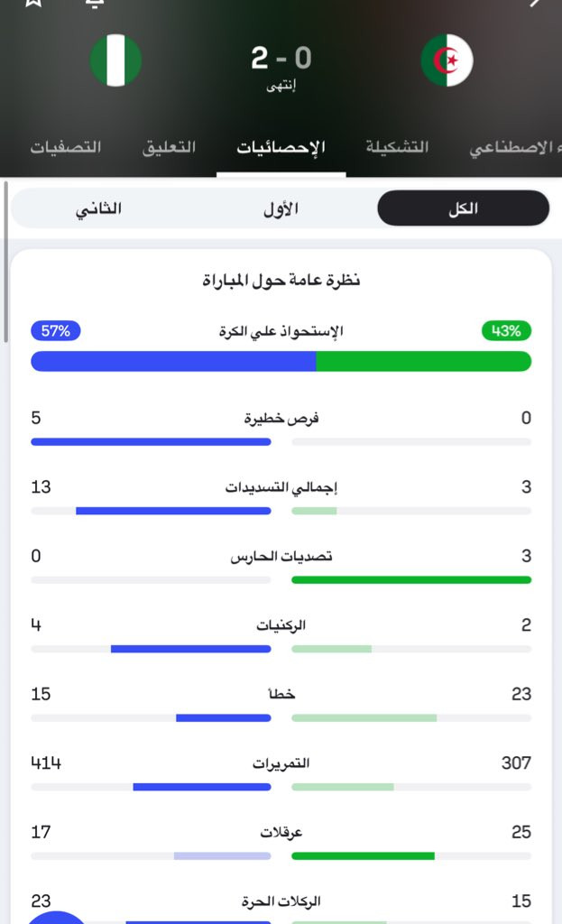Click the page scrollbar handle
562x924 pixels.
(x=6, y=262)
